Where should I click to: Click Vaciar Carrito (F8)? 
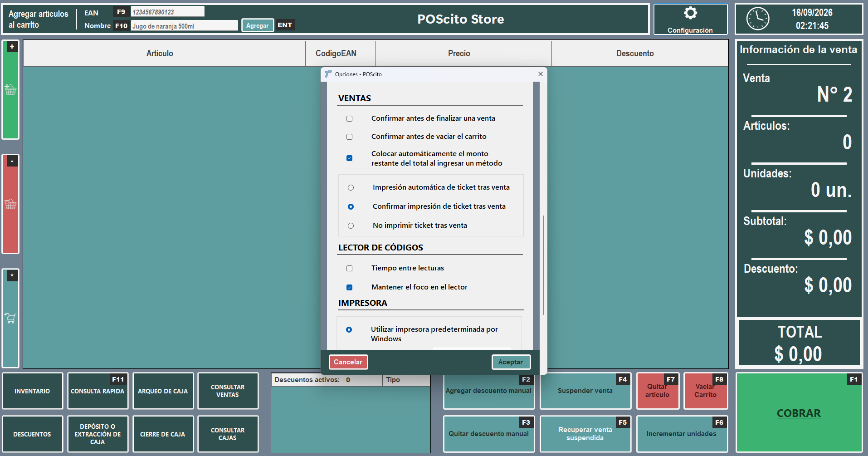(x=706, y=391)
